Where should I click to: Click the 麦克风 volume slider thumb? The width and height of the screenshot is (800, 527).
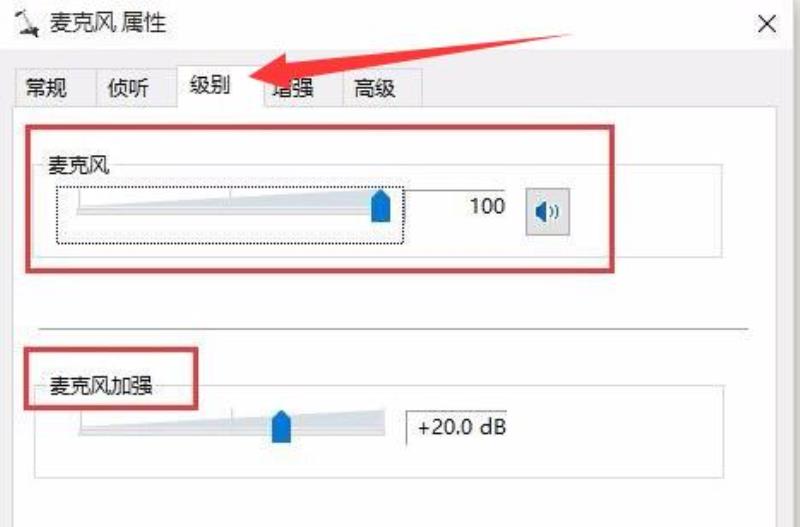[381, 205]
